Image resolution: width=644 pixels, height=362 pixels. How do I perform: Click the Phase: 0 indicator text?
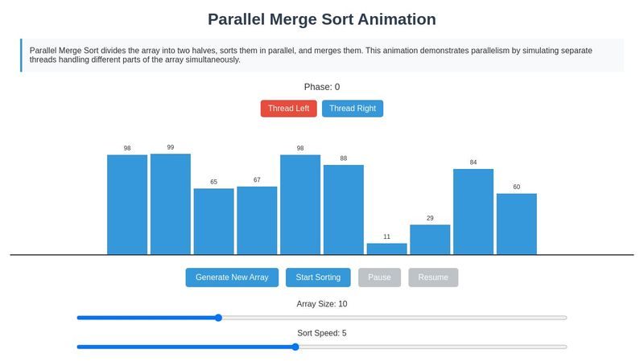tap(322, 87)
